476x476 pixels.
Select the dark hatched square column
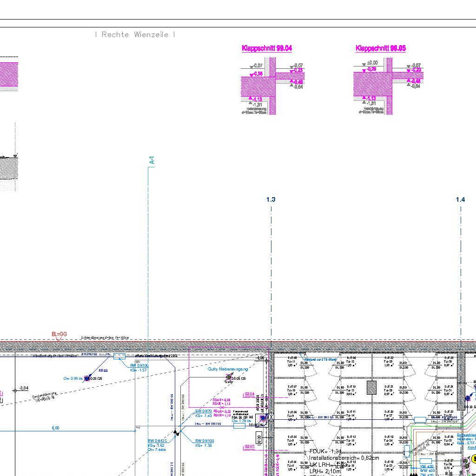(371, 388)
